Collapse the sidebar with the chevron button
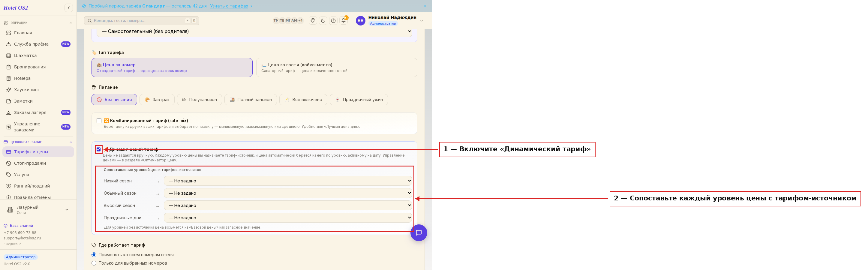The image size is (868, 270). click(69, 8)
